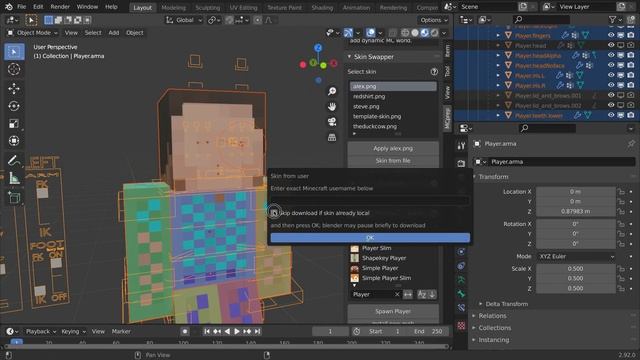Image resolution: width=640 pixels, height=360 pixels.
Task: Select Rendered viewport shading
Action: [434, 33]
